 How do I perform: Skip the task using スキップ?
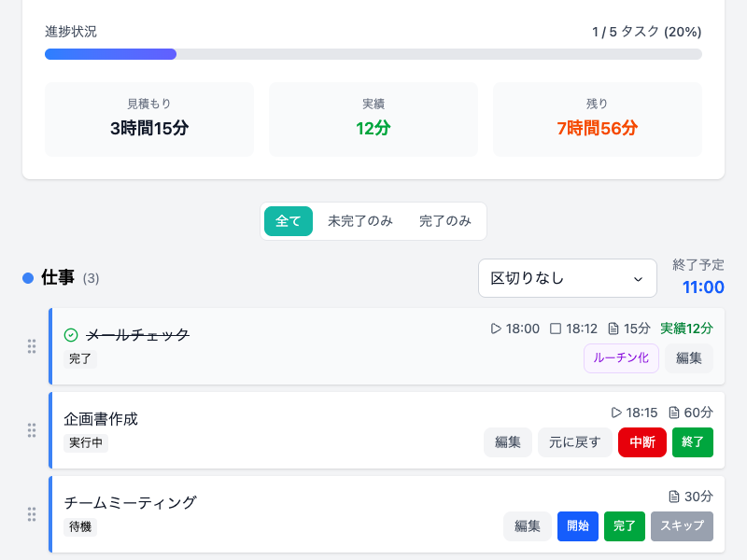pyautogui.click(x=682, y=526)
